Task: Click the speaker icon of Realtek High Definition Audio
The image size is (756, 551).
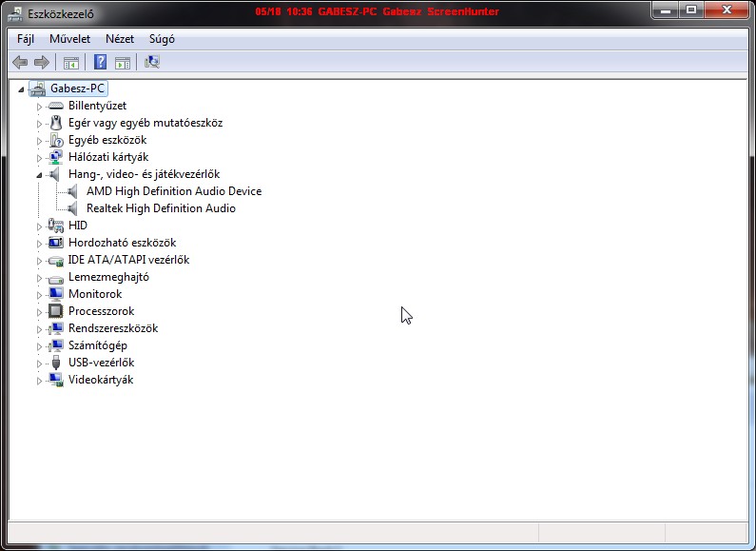Action: [x=73, y=208]
